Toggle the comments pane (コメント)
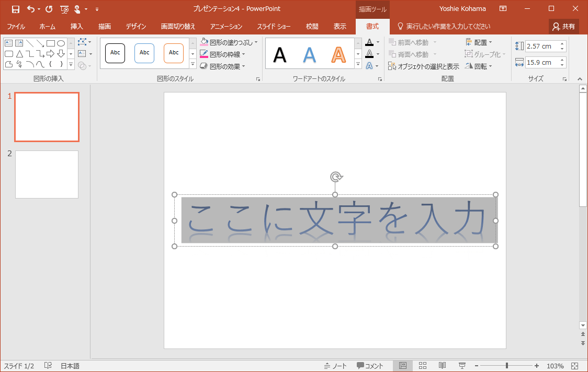 click(370, 366)
